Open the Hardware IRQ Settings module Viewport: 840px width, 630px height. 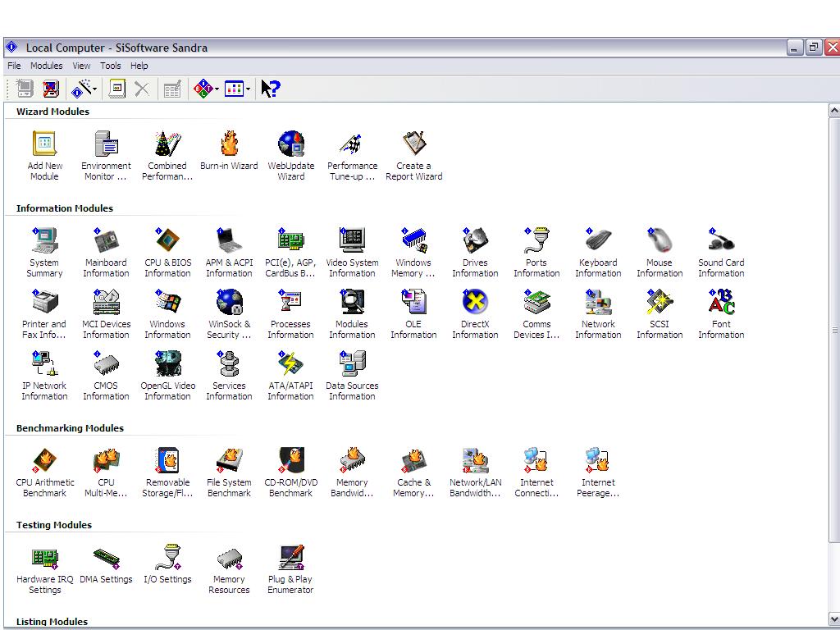pyautogui.click(x=44, y=569)
